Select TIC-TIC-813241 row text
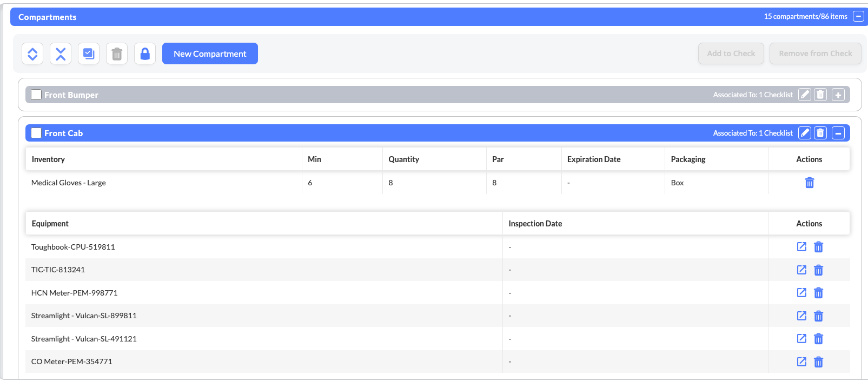This screenshot has width=868, height=382. tap(58, 270)
